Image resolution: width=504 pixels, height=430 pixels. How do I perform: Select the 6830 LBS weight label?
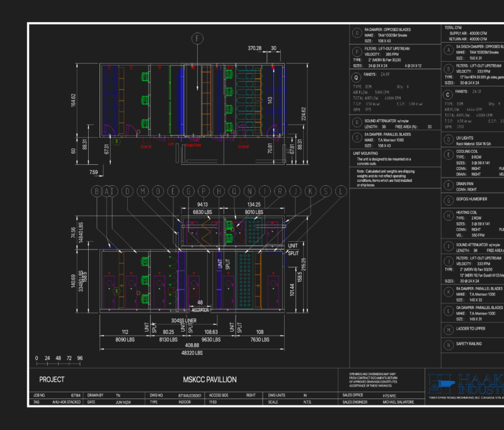coord(202,212)
